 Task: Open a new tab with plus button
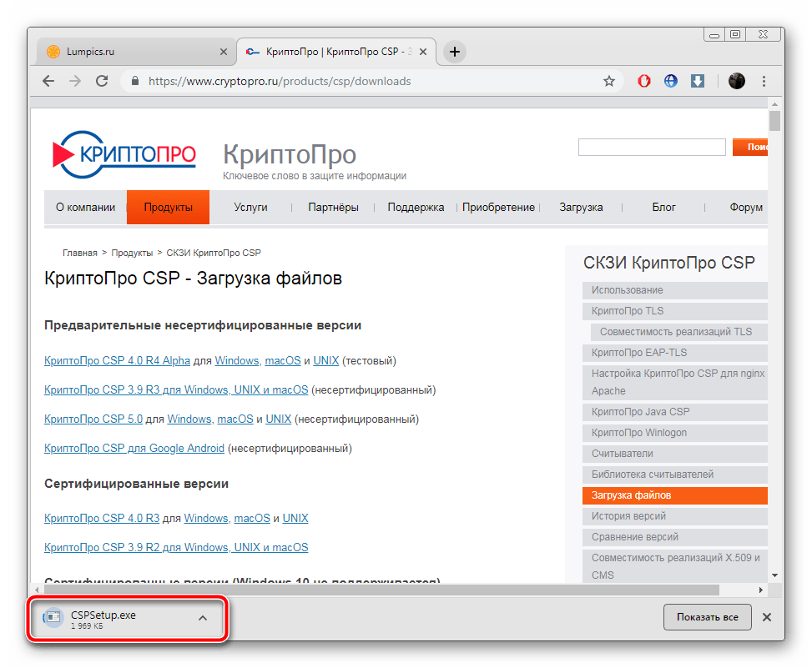coord(455,52)
